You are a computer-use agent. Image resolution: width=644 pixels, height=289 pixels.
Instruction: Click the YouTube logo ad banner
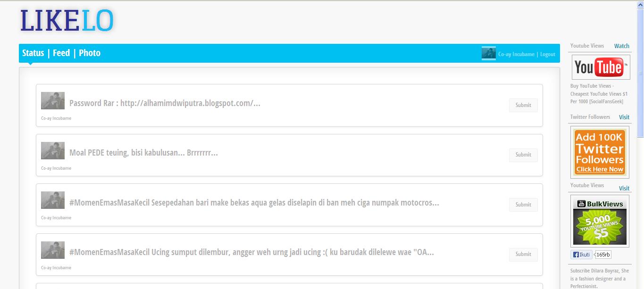[601, 67]
